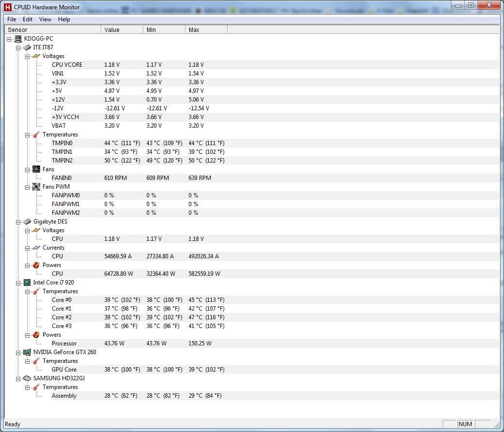Collapse Temperatures under ITE IT87
Viewport: 504px width, 432px height.
27,135
